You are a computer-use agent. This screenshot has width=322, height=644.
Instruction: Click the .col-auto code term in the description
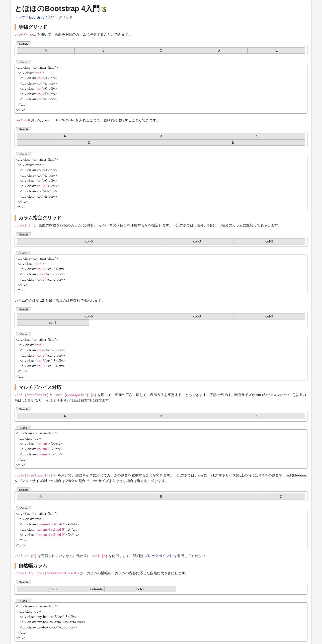click(x=24, y=573)
